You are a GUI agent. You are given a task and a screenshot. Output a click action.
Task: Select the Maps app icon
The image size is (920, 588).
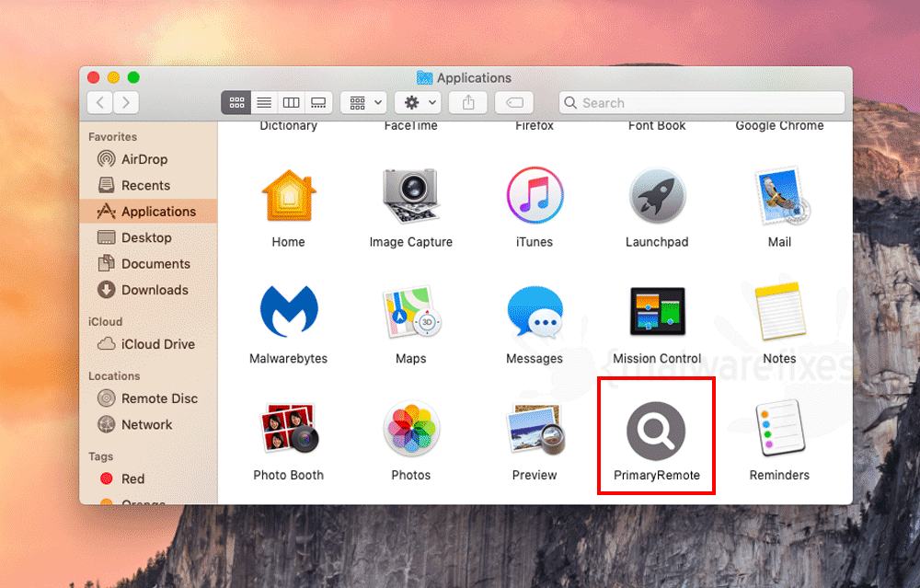[x=412, y=312]
